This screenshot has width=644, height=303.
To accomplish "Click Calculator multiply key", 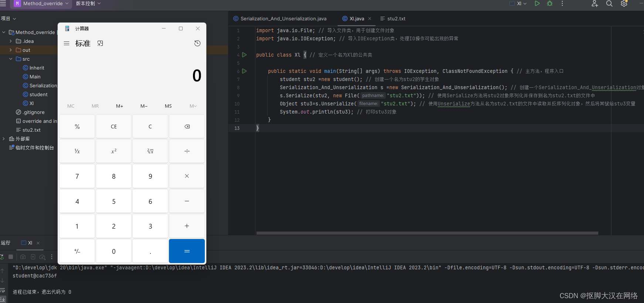I will coord(187,176).
